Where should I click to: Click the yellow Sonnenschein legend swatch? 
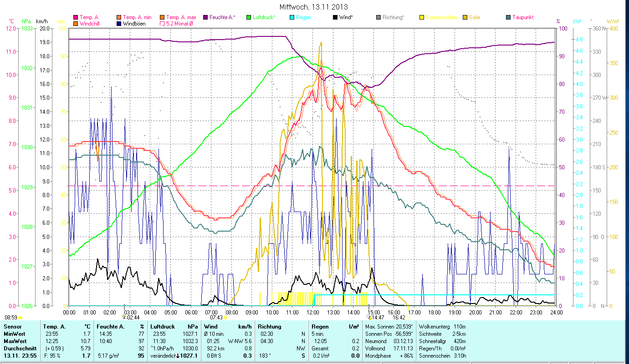(x=422, y=17)
